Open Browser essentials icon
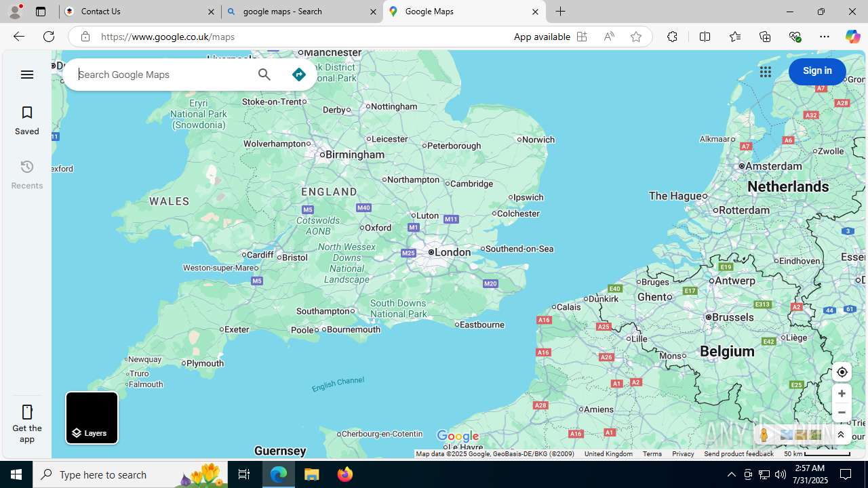This screenshot has width=868, height=488. [795, 37]
